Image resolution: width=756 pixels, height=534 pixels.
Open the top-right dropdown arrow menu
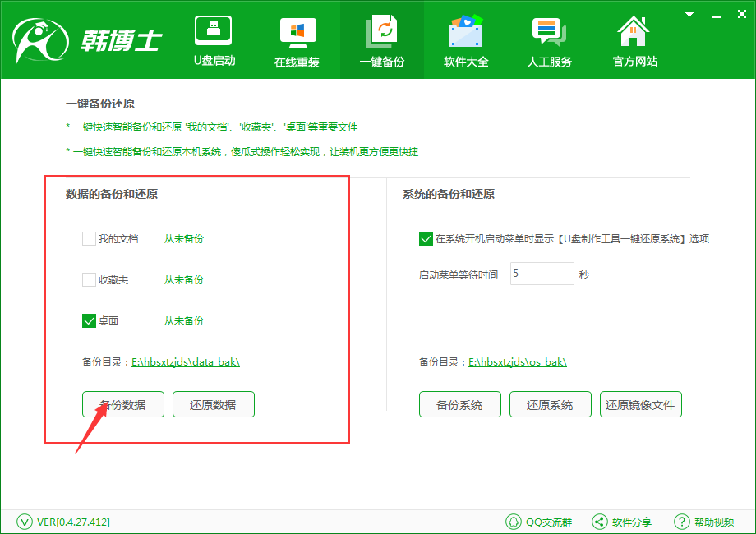689,14
